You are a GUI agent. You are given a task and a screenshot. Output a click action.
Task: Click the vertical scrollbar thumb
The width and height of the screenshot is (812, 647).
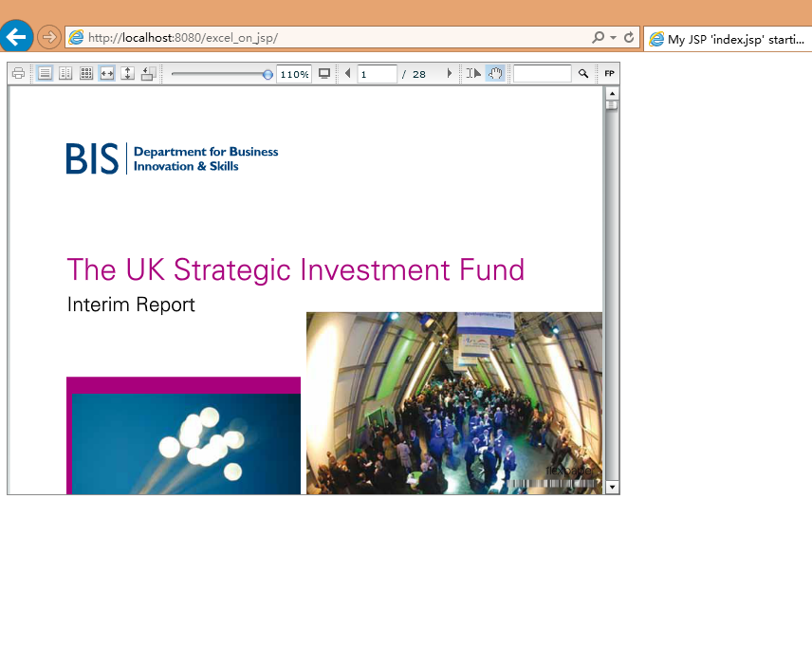612,105
